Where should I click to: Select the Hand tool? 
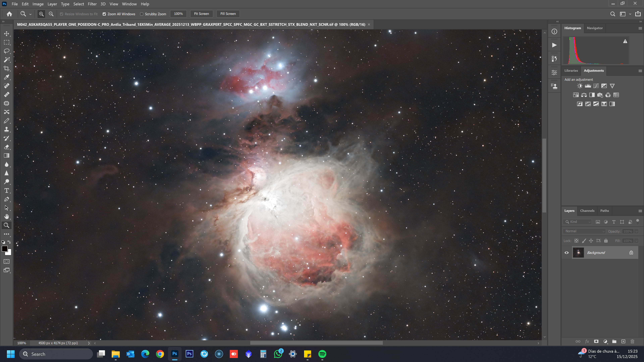point(7,217)
